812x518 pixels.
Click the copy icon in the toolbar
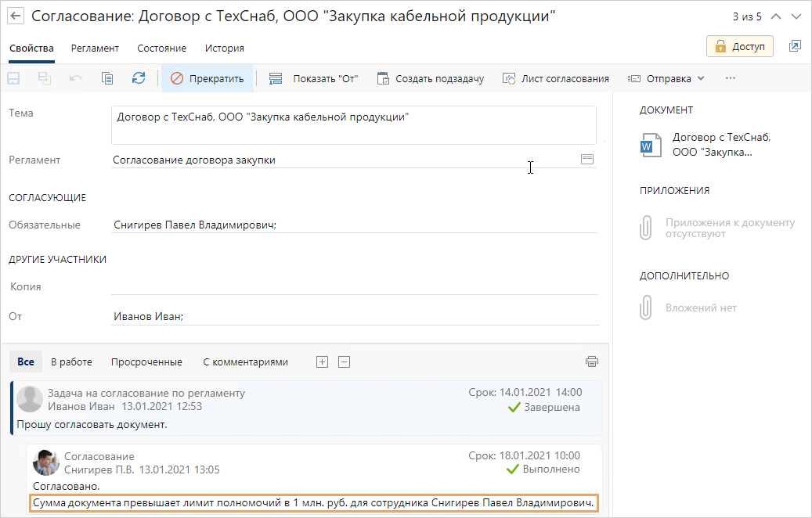click(x=107, y=78)
